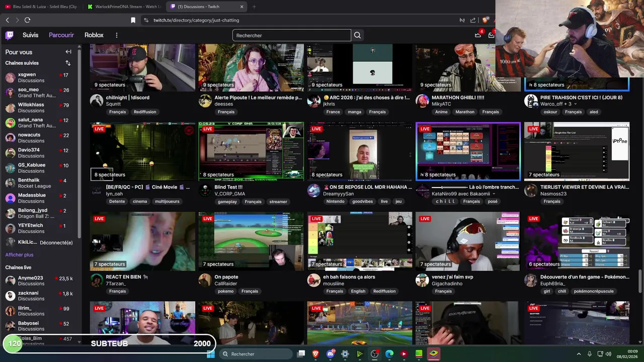Click the Marathon tag under MikyATC
Viewport: 644px width, 362px height.
(465, 112)
